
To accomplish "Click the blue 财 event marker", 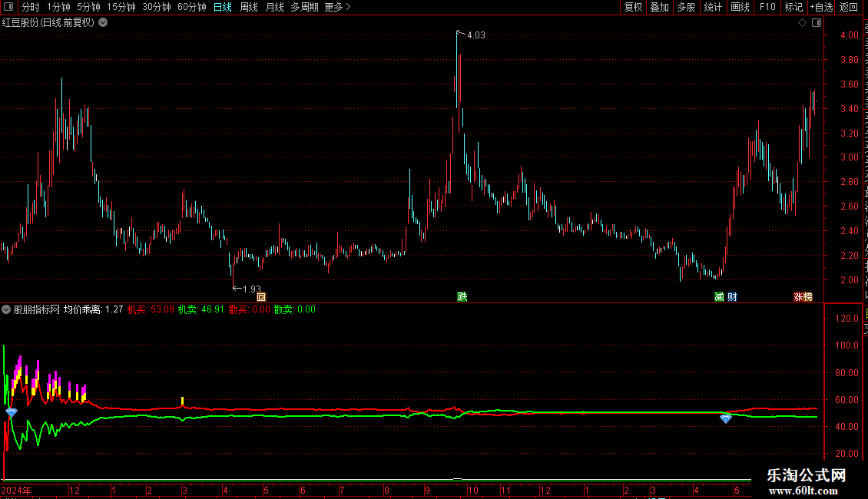I will point(732,297).
